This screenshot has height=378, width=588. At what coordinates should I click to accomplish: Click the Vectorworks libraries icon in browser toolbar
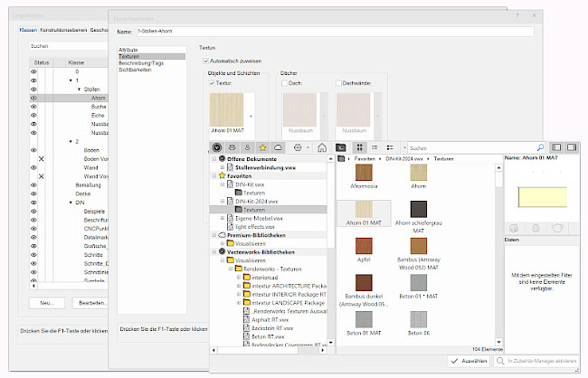click(x=217, y=146)
